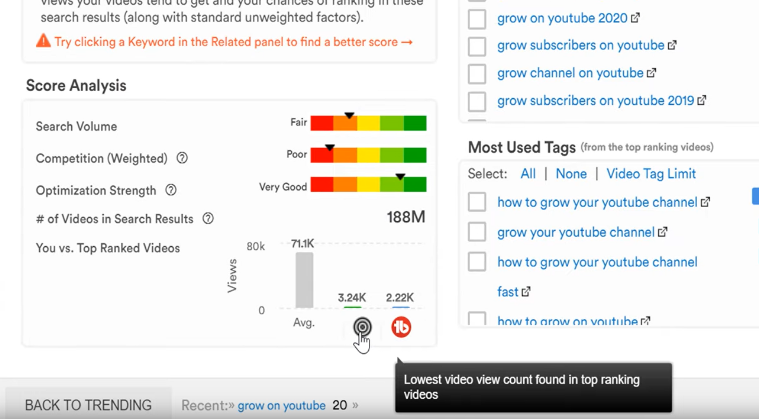Tick the 'grow subscribers on youtube' checkbox
The image size is (759, 419).
[x=477, y=46]
